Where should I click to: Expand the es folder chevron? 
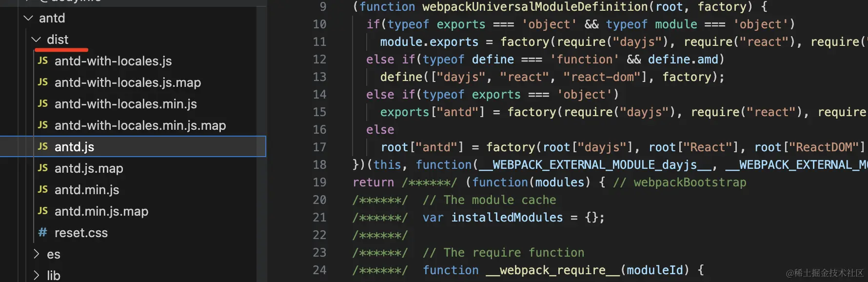36,254
